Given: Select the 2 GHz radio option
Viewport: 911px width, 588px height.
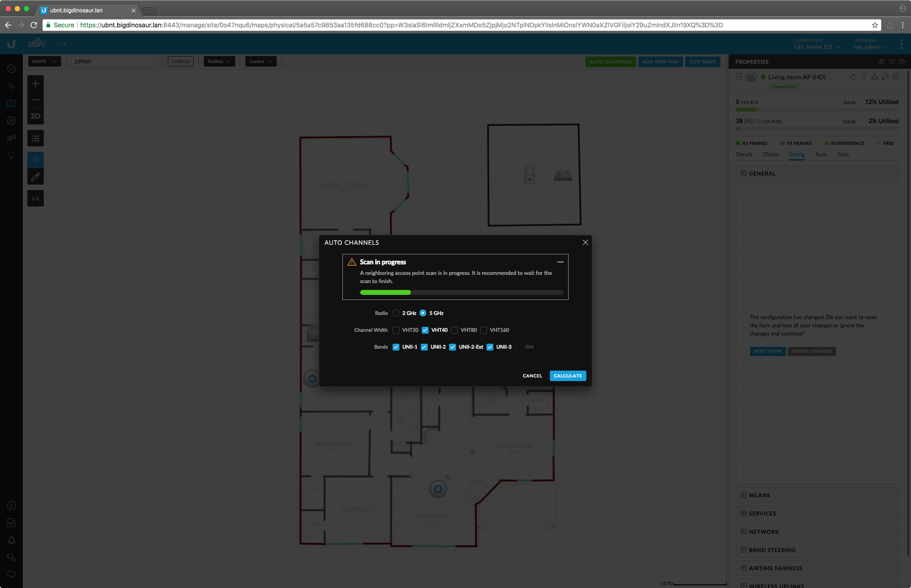Looking at the screenshot, I should (x=396, y=313).
